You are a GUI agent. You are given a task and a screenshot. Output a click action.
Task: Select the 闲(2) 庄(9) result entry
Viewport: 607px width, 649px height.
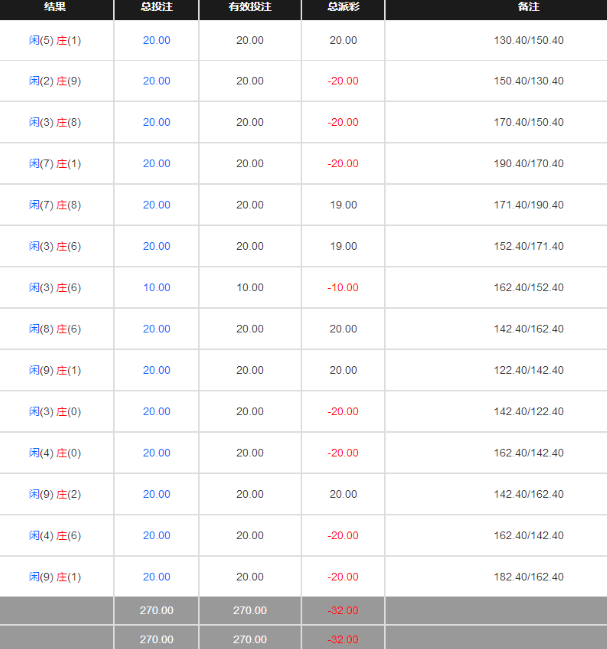point(55,81)
